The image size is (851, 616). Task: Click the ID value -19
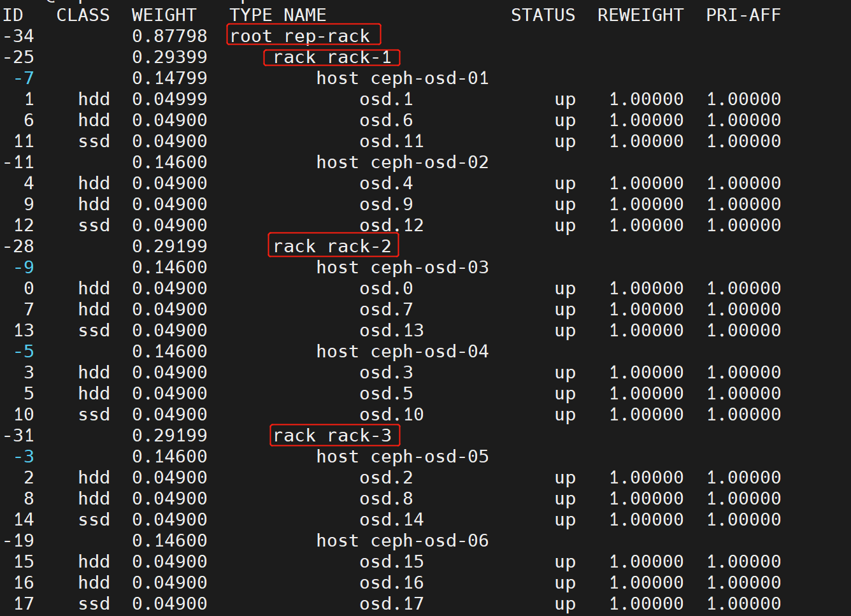18,541
